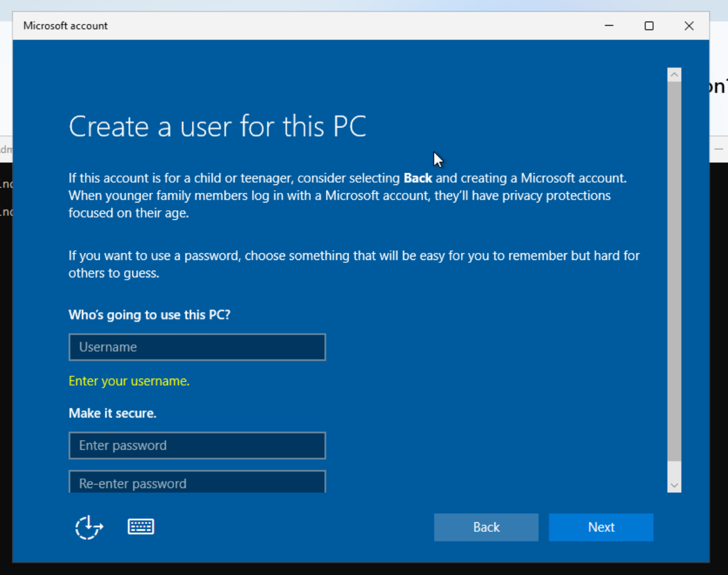
Task: Click the 'Microsoft account' title bar text
Action: [x=66, y=26]
